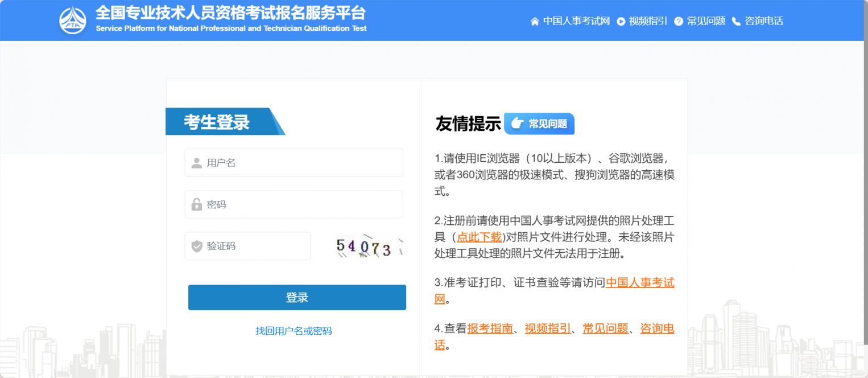The image size is (868, 378).
Task: Focus the 用户名 input field
Action: point(294,163)
